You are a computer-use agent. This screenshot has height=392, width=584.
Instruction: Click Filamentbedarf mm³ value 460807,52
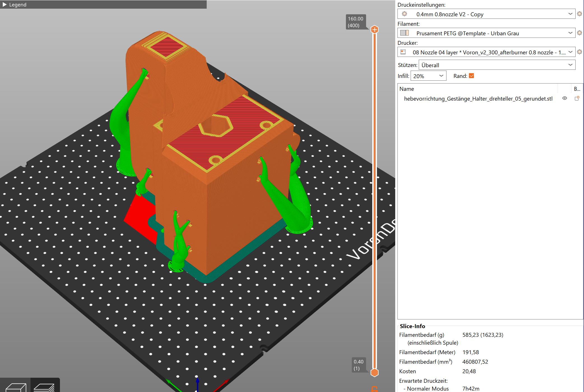tap(475, 362)
